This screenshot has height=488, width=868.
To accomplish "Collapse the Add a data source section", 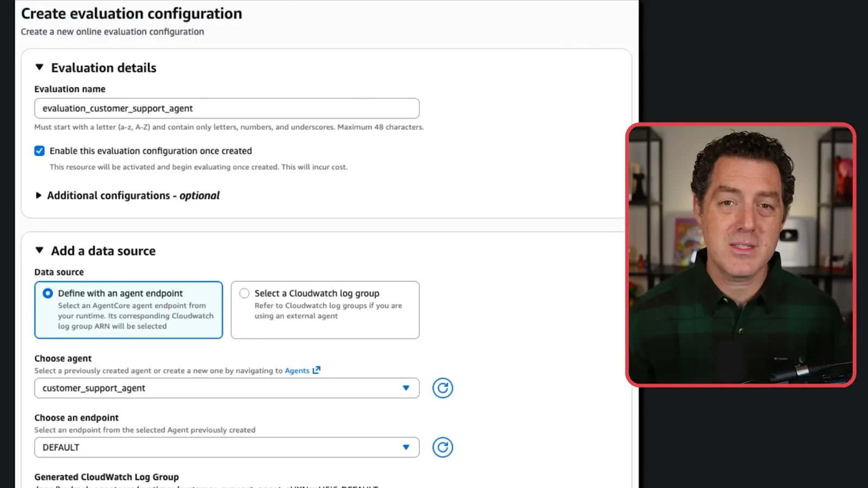I will [x=39, y=251].
